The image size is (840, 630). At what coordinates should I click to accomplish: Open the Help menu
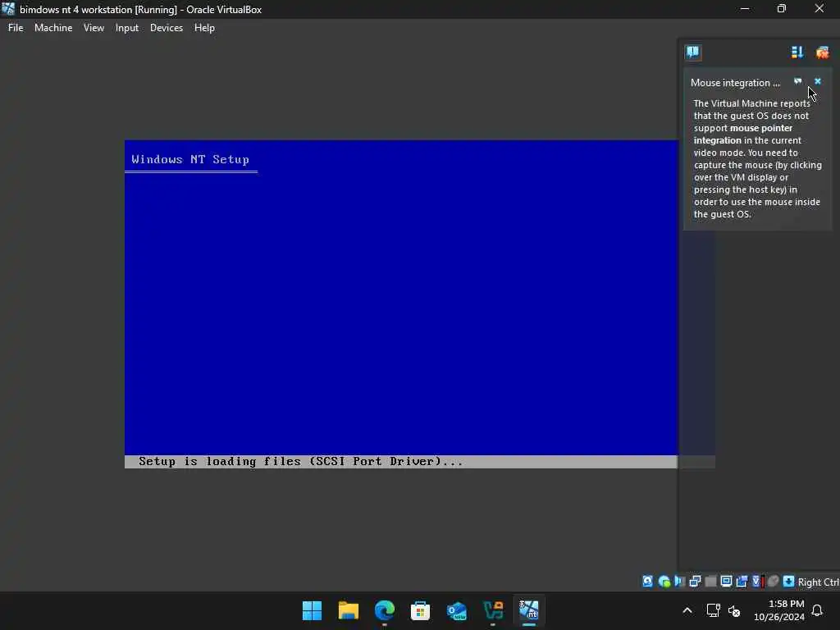204,28
